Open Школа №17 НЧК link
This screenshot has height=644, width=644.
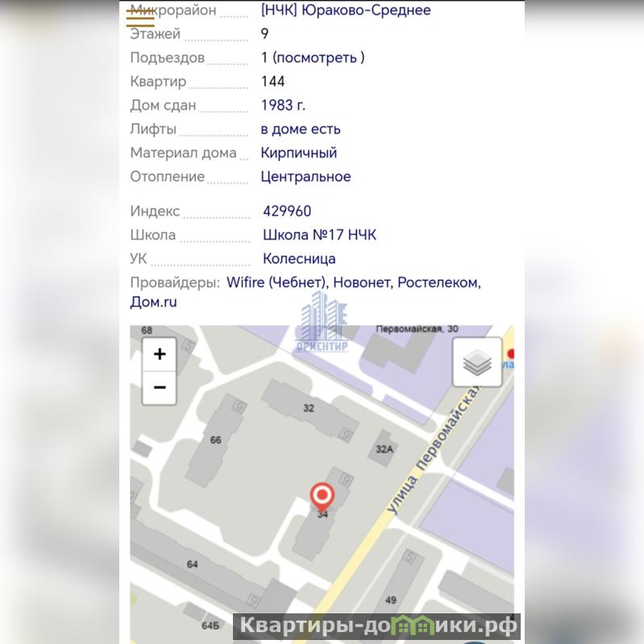(x=319, y=235)
